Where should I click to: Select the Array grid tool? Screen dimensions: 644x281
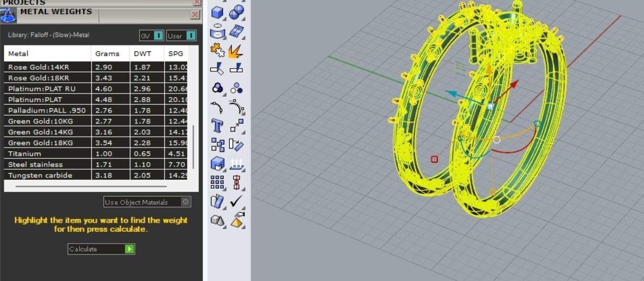[x=217, y=182]
